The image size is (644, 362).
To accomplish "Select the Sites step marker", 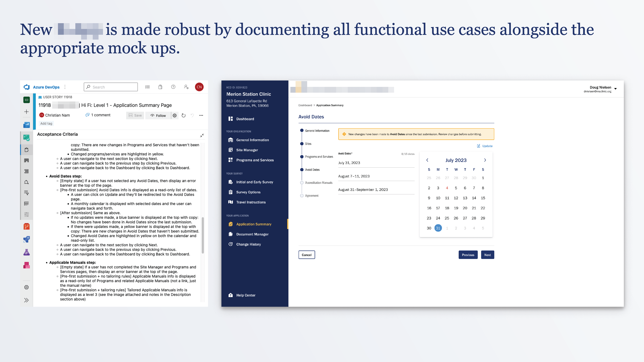I will (x=302, y=144).
